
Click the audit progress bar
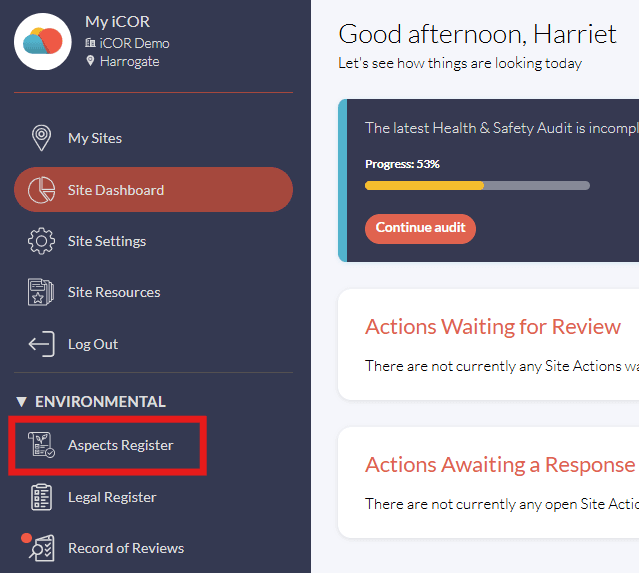tap(477, 185)
